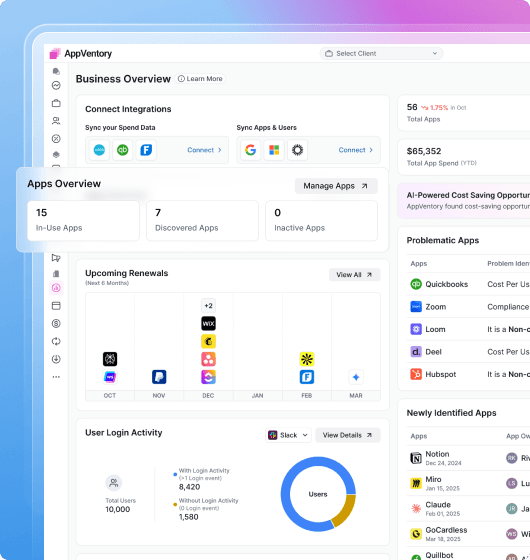Click the Quickbooks row in Problematic Apps

pyautogui.click(x=468, y=284)
